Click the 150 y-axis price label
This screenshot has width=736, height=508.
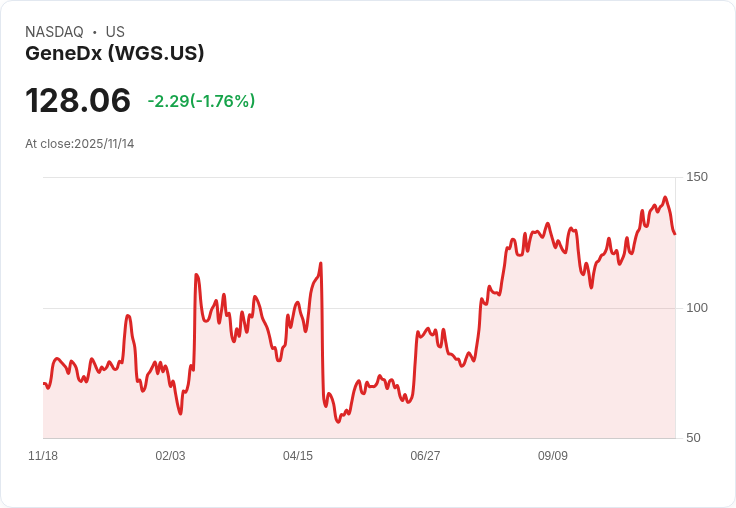[x=697, y=177]
